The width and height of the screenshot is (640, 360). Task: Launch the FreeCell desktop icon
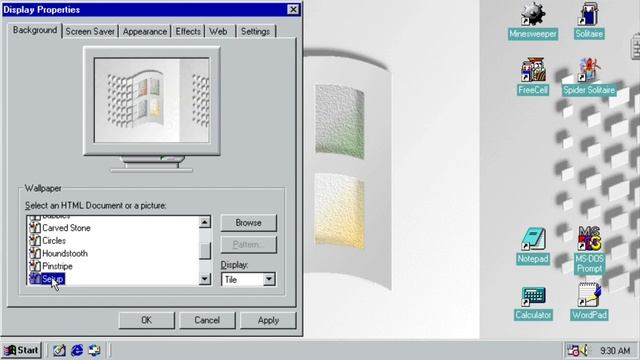[x=533, y=77]
